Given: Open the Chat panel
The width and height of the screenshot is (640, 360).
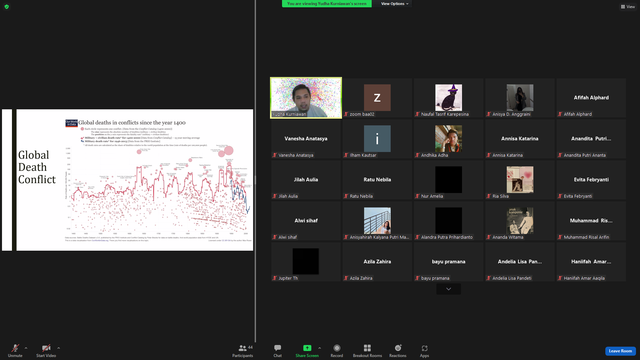Looking at the screenshot, I should [278, 350].
